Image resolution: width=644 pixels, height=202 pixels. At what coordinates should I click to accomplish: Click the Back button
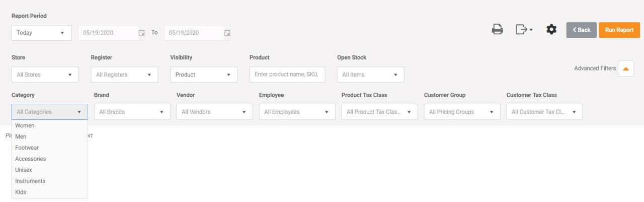coord(581,30)
